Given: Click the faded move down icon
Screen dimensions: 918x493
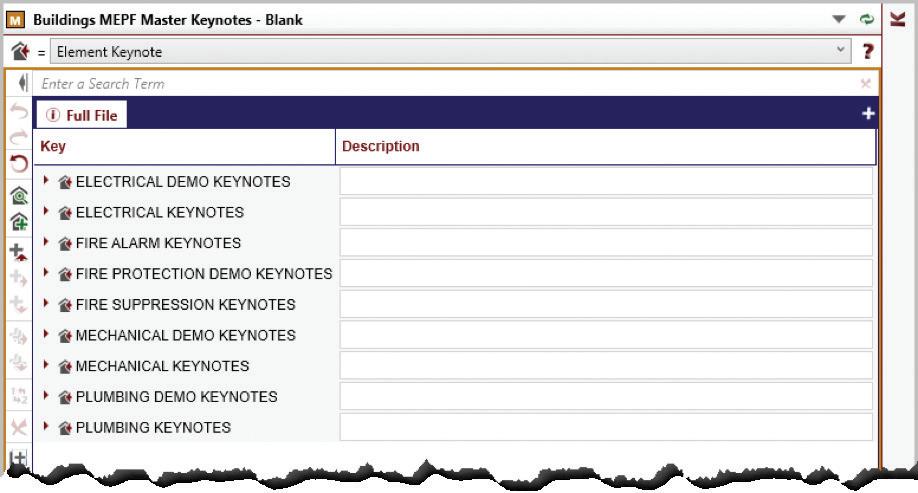Looking at the screenshot, I should (x=19, y=363).
